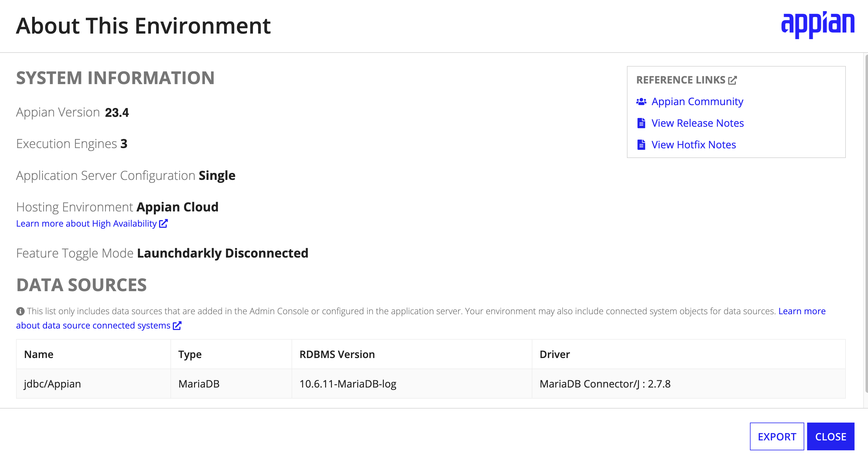This screenshot has height=462, width=868.
Task: Click the Appian Community people icon
Action: click(641, 102)
